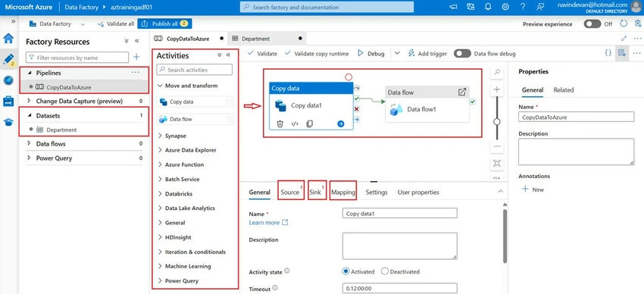644x294 pixels.
Task: Open the Manage toolbox icon in sidebar
Action: click(8, 101)
